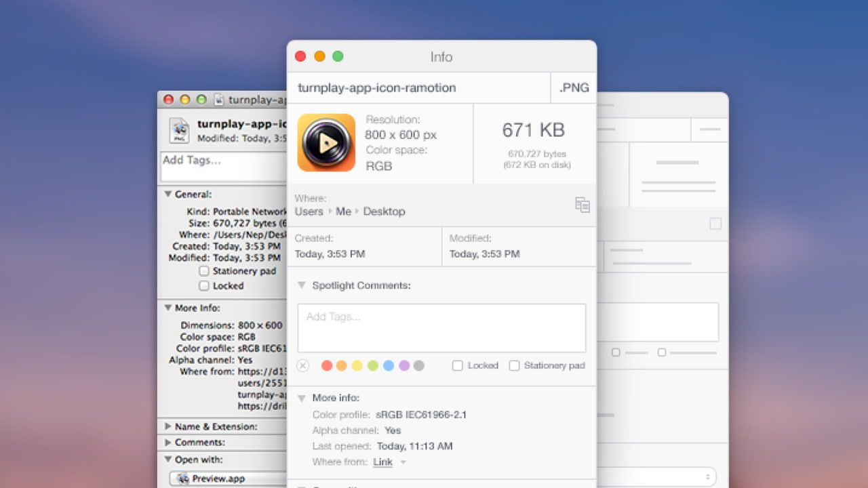Collapse the More Info section in old window
The width and height of the screenshot is (868, 488).
(x=167, y=308)
